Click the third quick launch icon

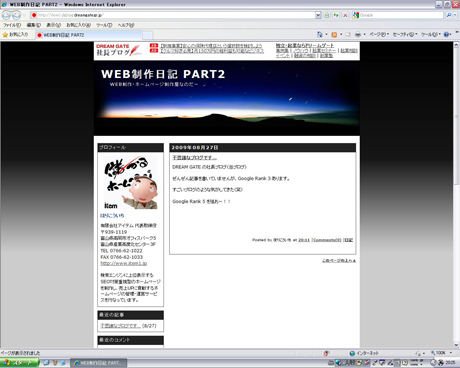63,362
